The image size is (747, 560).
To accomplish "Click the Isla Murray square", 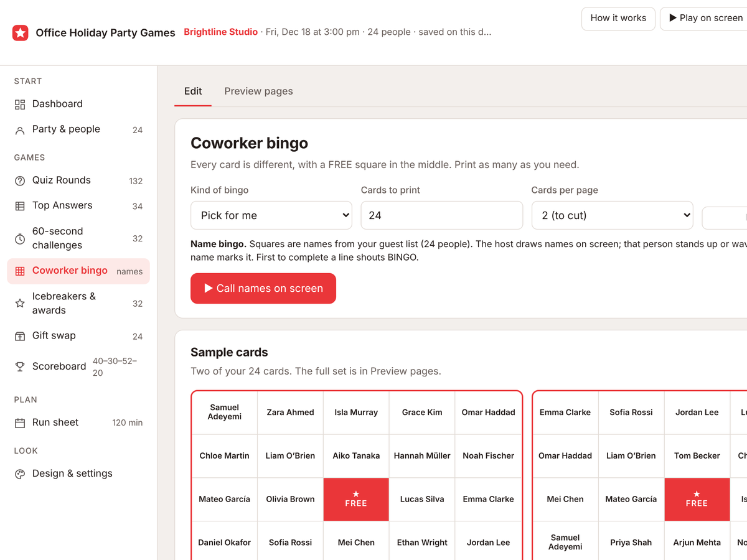I will click(356, 413).
